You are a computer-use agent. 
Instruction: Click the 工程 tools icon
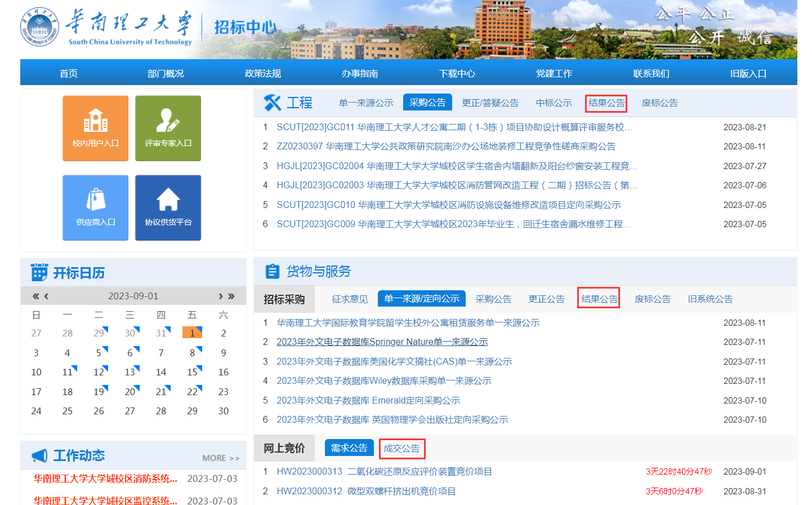tap(273, 103)
